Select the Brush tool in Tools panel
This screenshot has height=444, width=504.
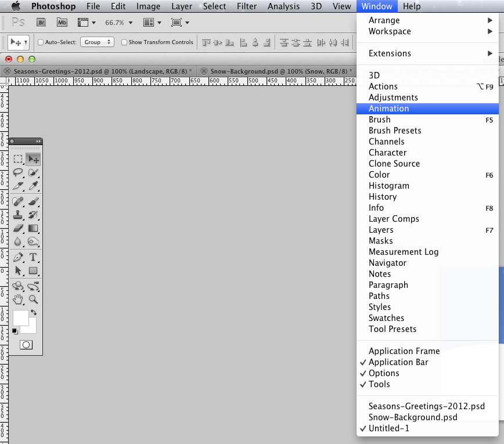(x=33, y=201)
